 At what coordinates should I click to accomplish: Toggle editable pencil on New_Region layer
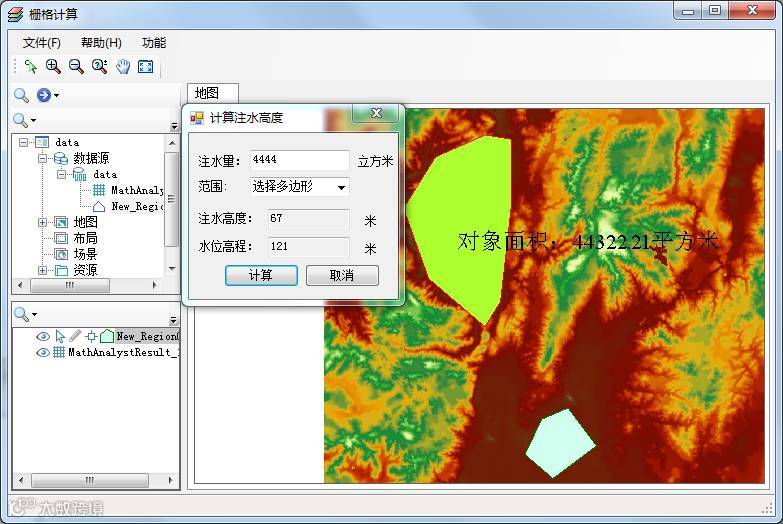75,336
